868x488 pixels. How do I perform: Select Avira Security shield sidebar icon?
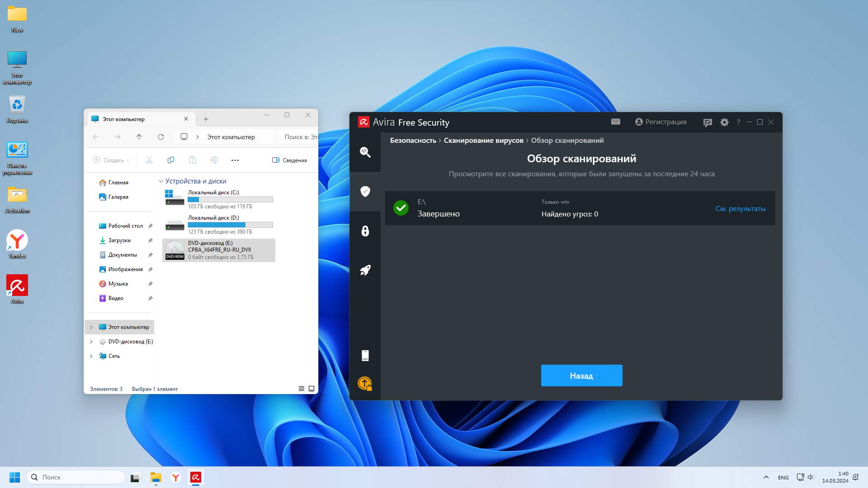pos(365,192)
